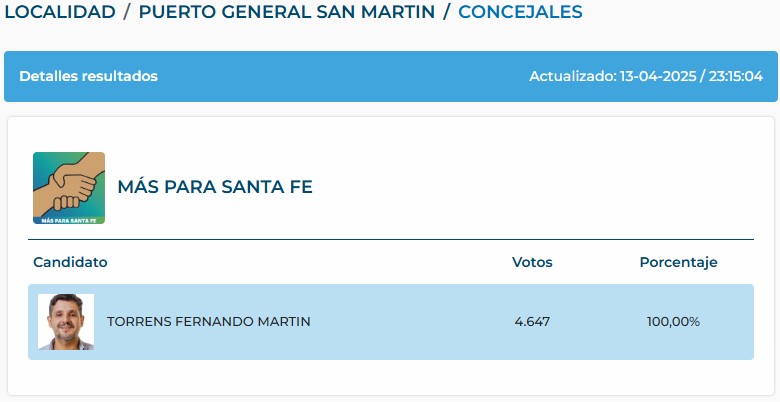Open the LOCALIDAD breadcrumb link
The image size is (780, 402).
pos(60,11)
